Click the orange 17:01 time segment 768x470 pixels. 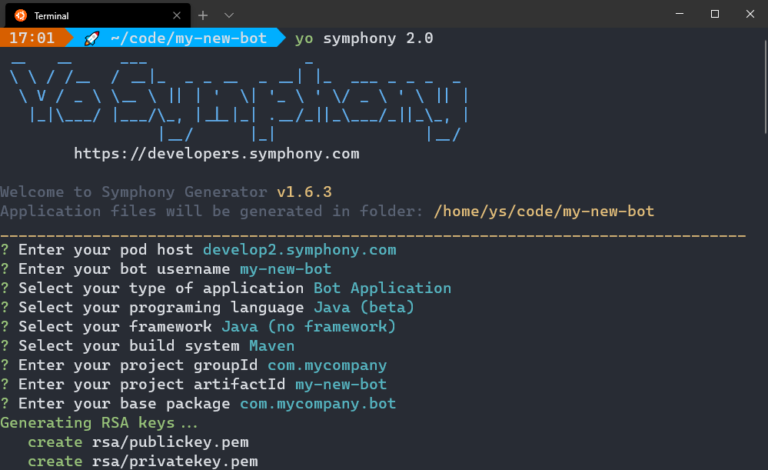pos(32,38)
